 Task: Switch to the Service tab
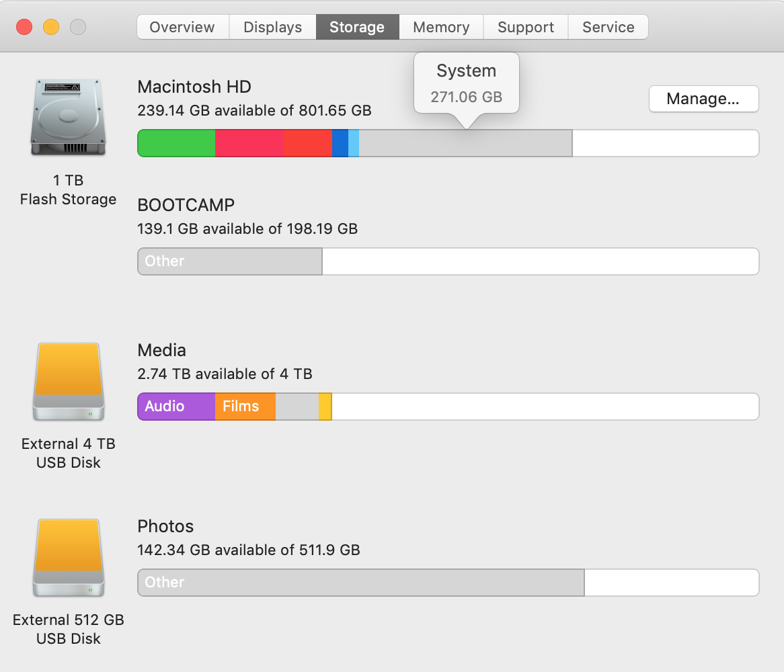click(608, 28)
